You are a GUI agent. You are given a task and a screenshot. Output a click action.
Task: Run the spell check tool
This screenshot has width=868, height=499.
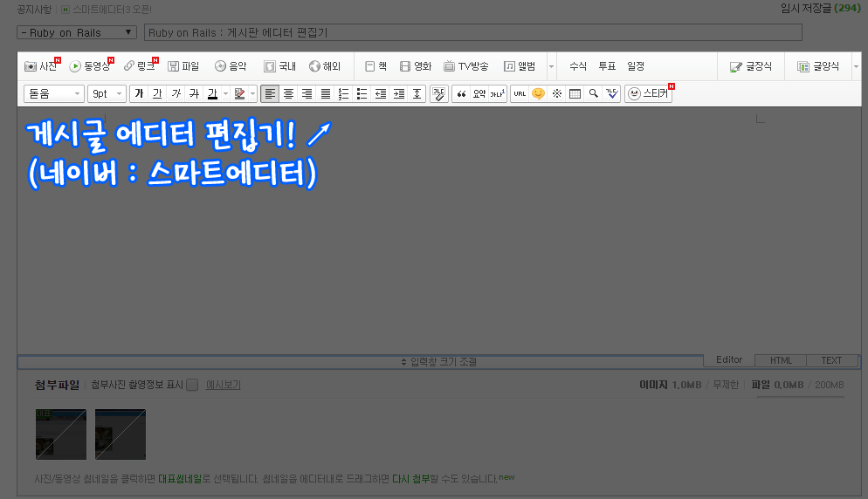click(x=611, y=93)
